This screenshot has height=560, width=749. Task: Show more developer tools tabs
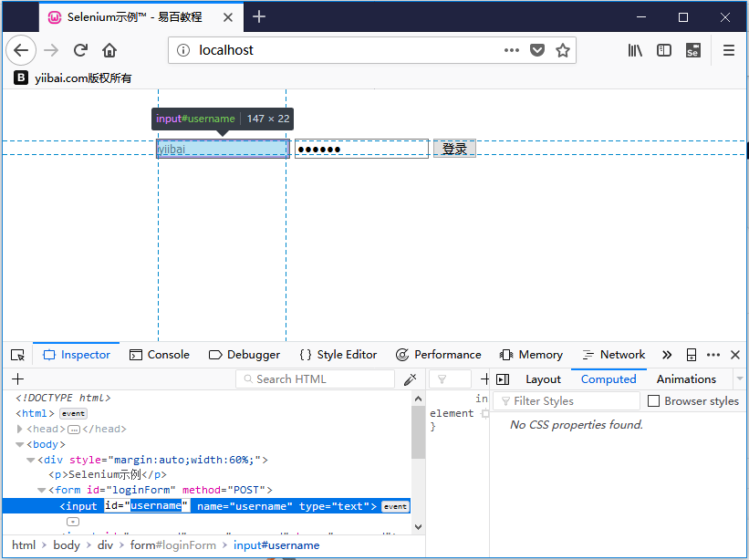667,355
